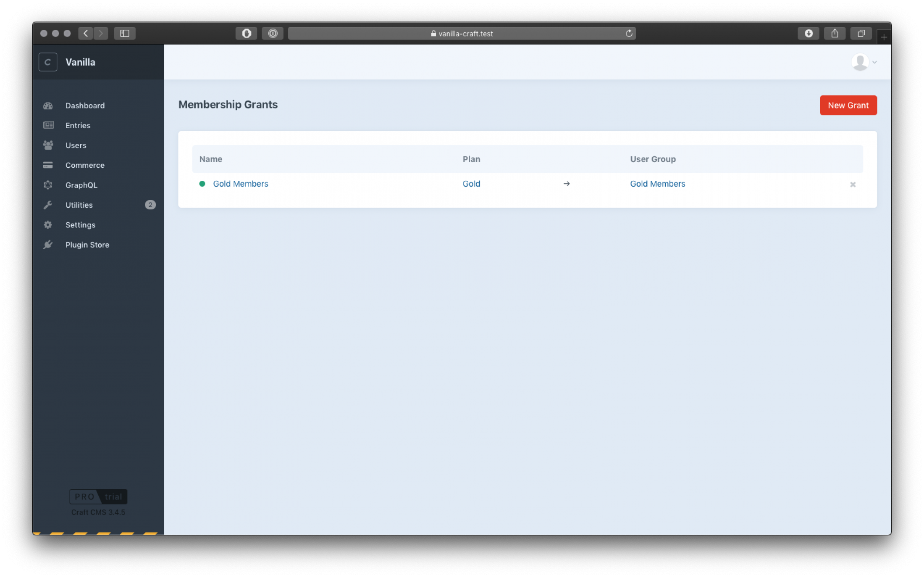Toggle the browser sidebar button

click(125, 34)
